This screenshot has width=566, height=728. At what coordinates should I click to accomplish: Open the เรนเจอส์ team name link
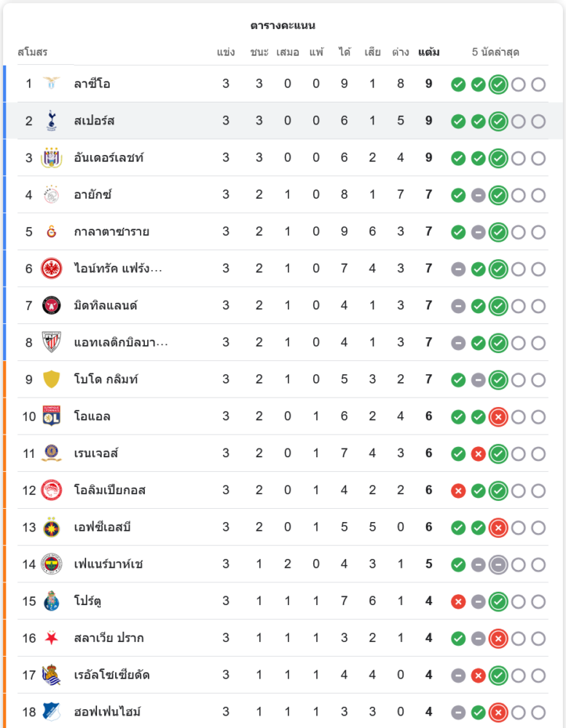point(95,454)
